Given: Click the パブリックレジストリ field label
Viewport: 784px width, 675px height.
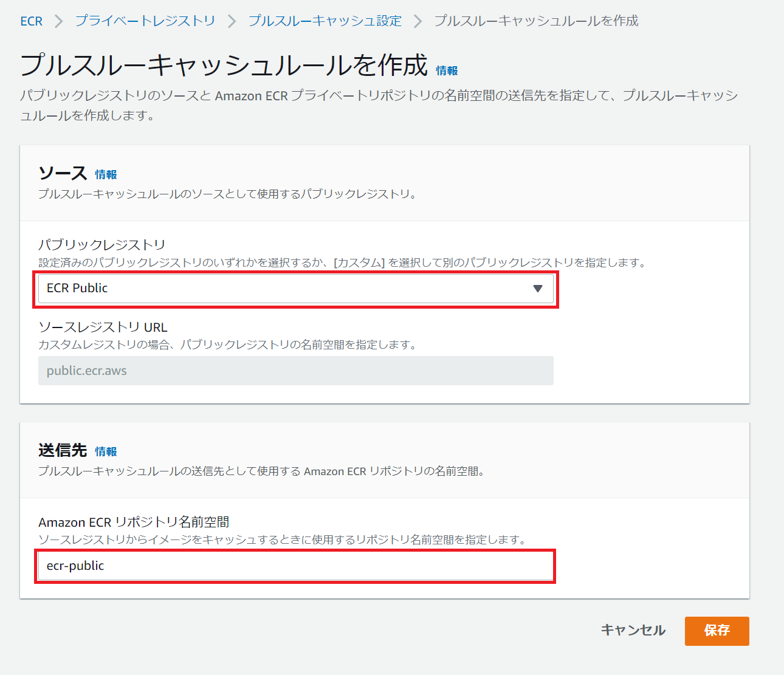Looking at the screenshot, I should (x=102, y=245).
